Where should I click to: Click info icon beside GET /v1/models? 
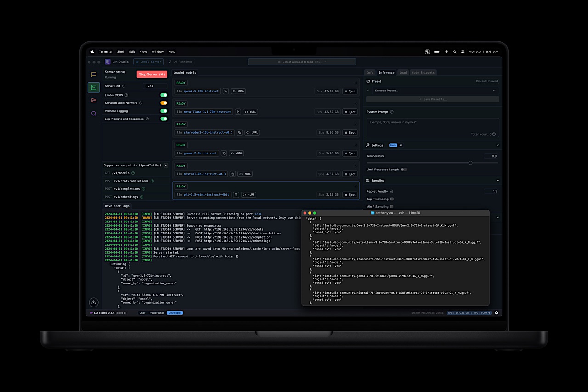133,173
